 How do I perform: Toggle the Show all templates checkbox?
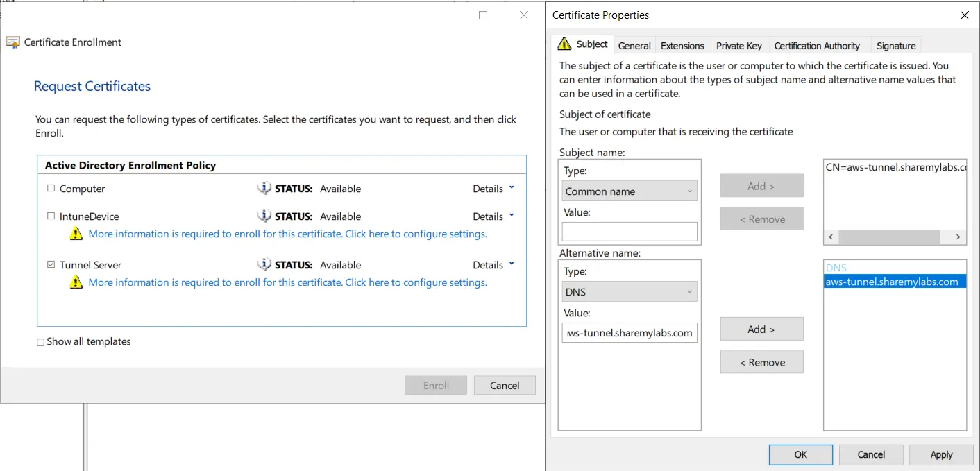pyautogui.click(x=41, y=342)
